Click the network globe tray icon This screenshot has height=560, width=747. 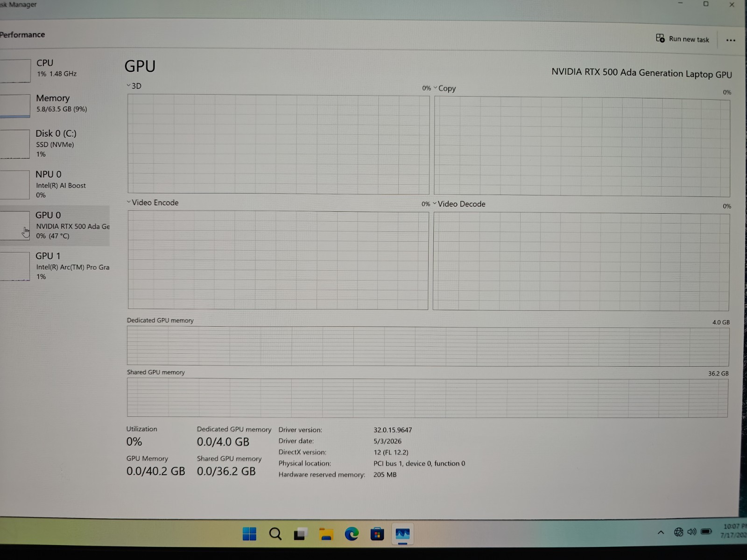point(678,532)
